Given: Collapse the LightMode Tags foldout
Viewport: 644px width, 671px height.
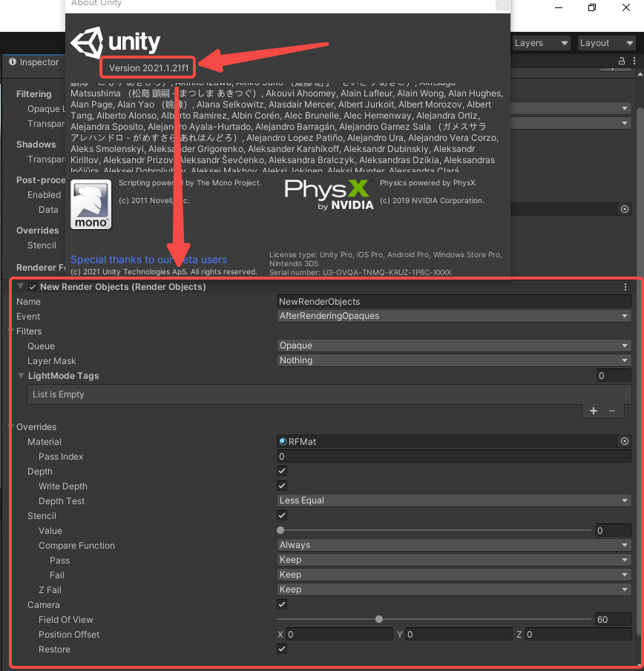Looking at the screenshot, I should click(x=21, y=375).
